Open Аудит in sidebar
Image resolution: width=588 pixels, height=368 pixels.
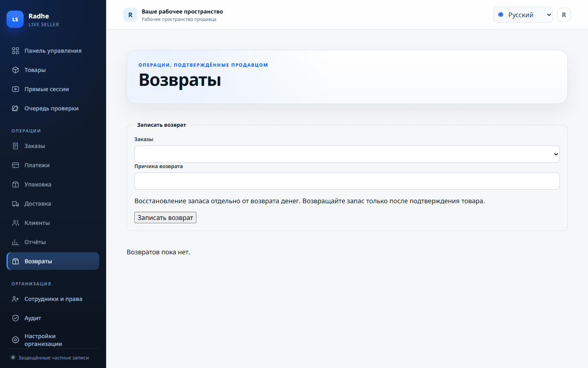(53, 318)
